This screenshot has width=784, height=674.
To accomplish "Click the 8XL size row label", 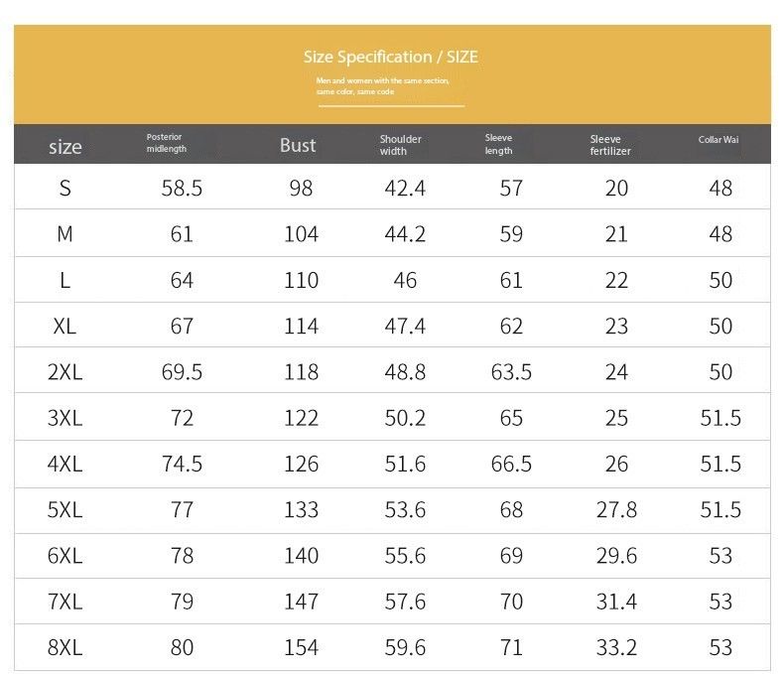I will click(x=65, y=647).
